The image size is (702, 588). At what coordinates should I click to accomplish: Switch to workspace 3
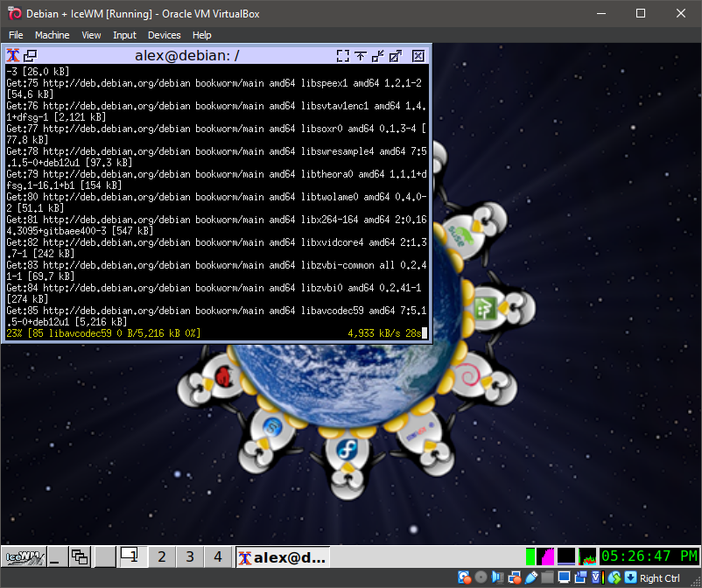point(189,556)
